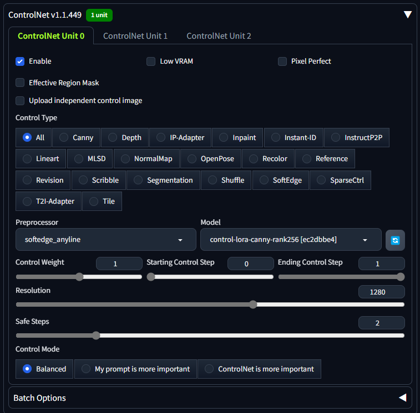The image size is (420, 413).
Task: Pick T2I-Adapter control type
Action: (48, 201)
